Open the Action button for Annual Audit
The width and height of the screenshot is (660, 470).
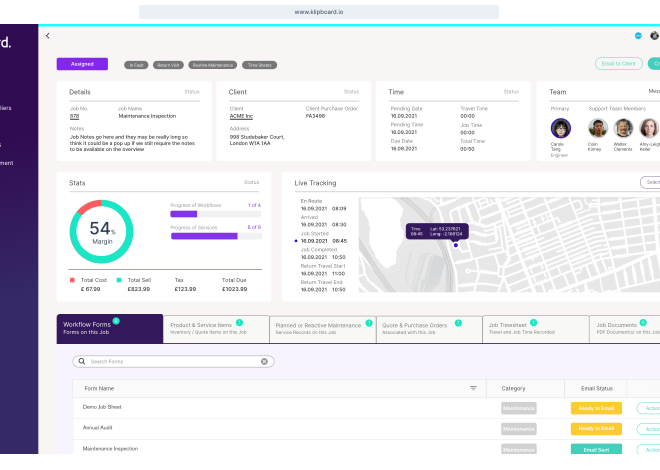click(x=649, y=429)
